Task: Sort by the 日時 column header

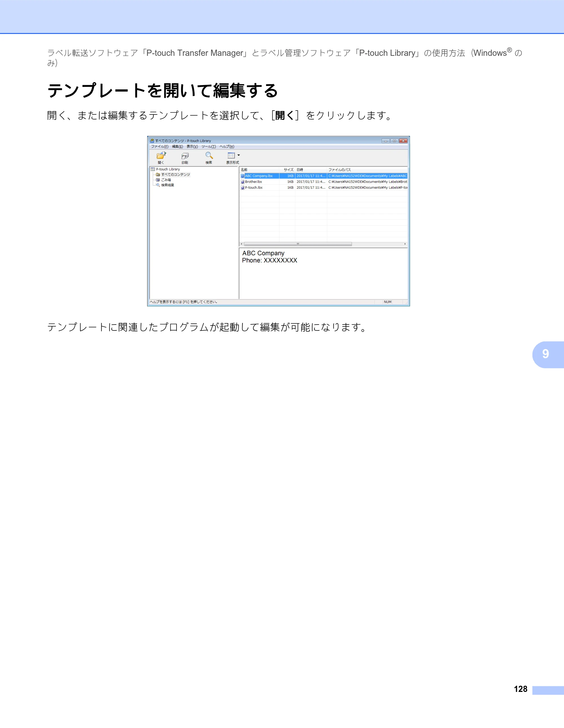Action: [311, 170]
